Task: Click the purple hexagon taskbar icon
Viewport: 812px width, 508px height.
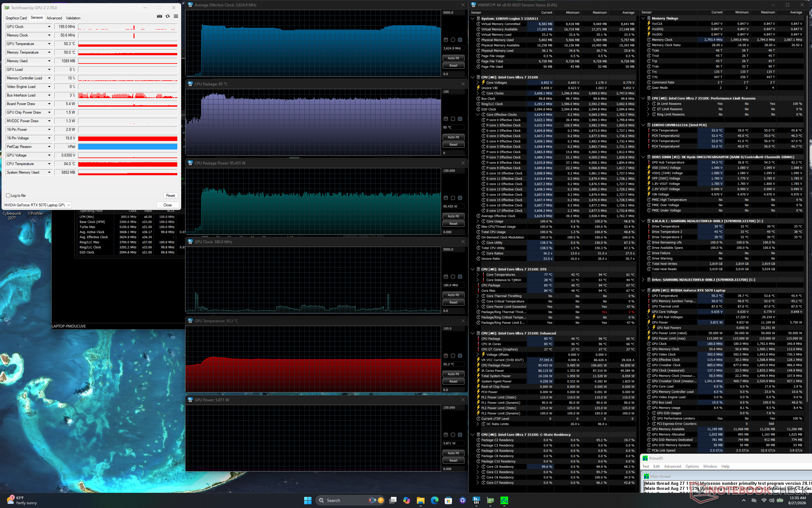Action: pos(462,500)
